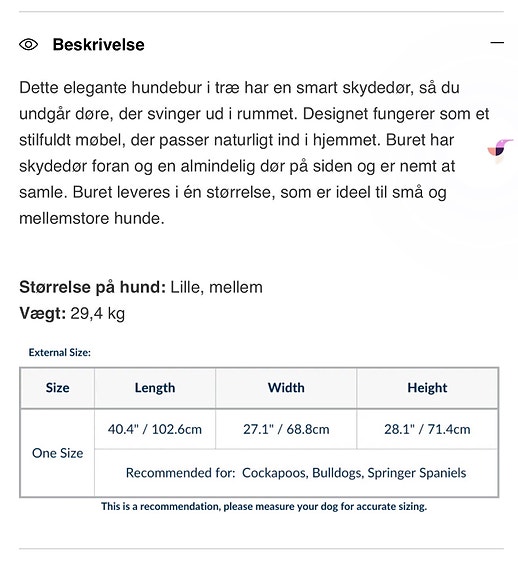
Task: Select the One Size row label
Action: [58, 453]
